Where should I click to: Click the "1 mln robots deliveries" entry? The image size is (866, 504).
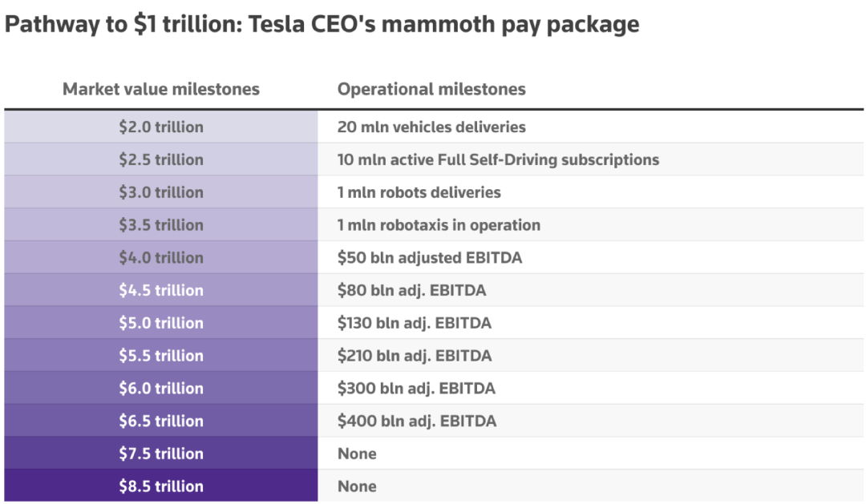(x=419, y=192)
